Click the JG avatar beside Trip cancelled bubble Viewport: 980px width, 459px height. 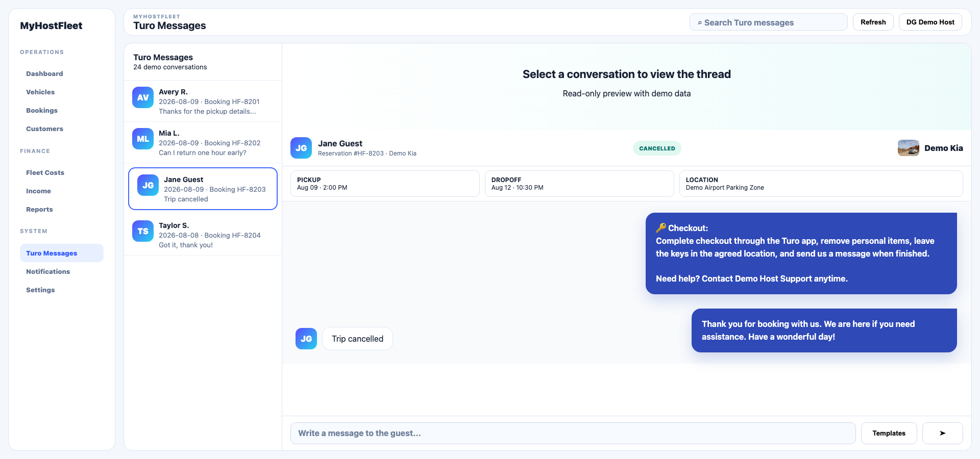(x=306, y=339)
